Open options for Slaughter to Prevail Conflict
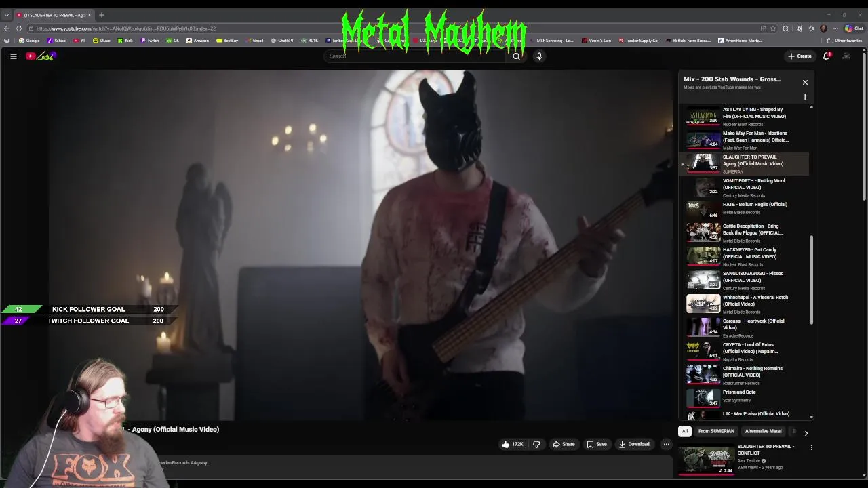The width and height of the screenshot is (868, 488). pyautogui.click(x=811, y=447)
